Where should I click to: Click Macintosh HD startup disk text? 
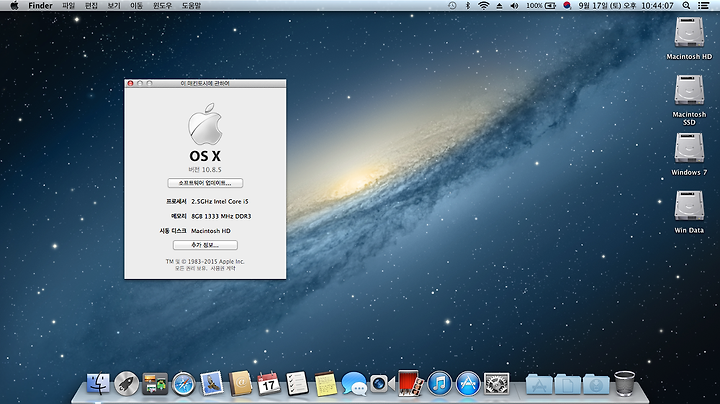(x=211, y=231)
